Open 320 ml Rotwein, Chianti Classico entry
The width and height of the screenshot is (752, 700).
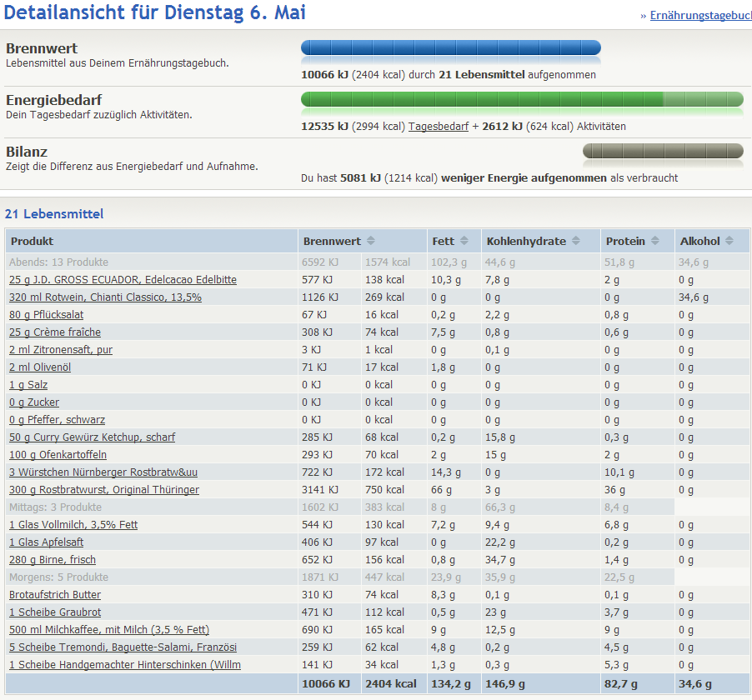coord(105,297)
